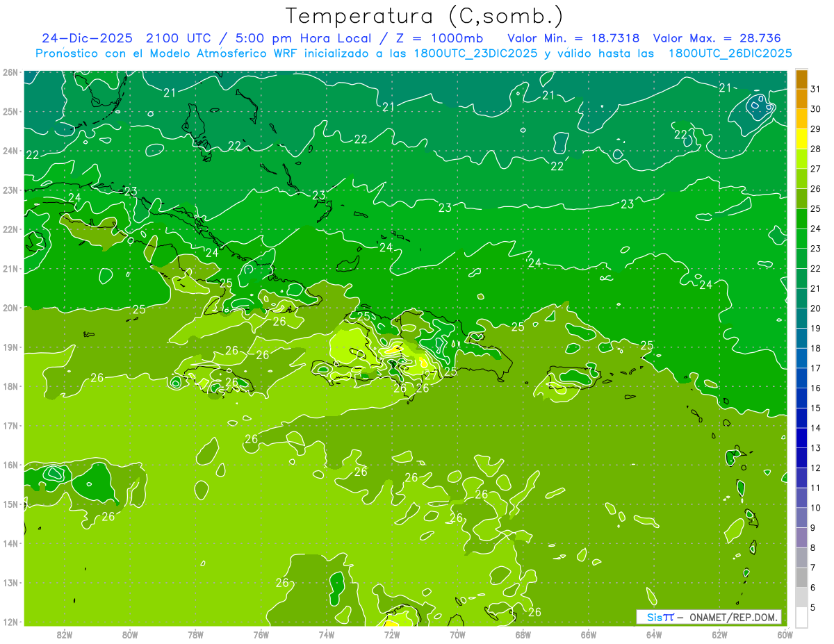Click the 12N latitude axis label
Image resolution: width=834 pixels, height=644 pixels.
(10, 622)
